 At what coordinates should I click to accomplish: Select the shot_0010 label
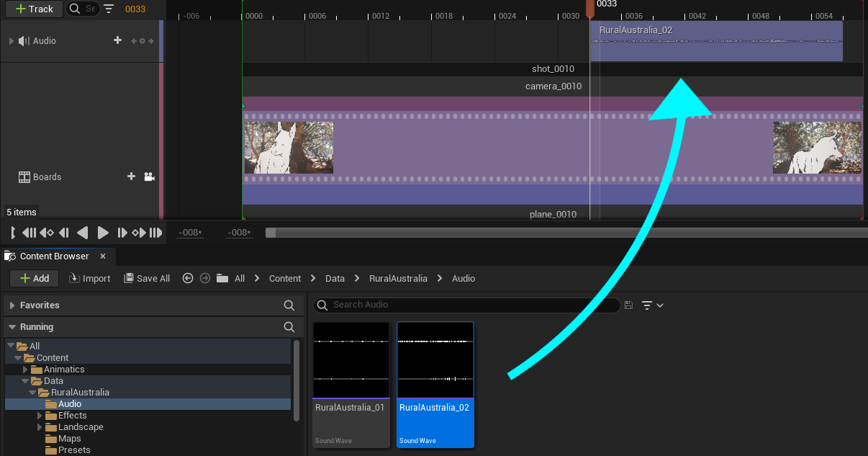(553, 69)
